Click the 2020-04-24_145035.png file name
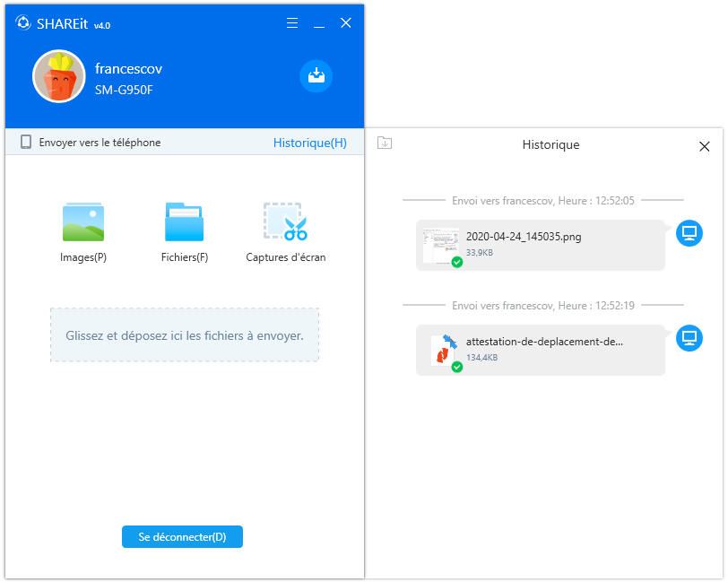Screen dimensions: 728x582 pyautogui.click(x=524, y=237)
